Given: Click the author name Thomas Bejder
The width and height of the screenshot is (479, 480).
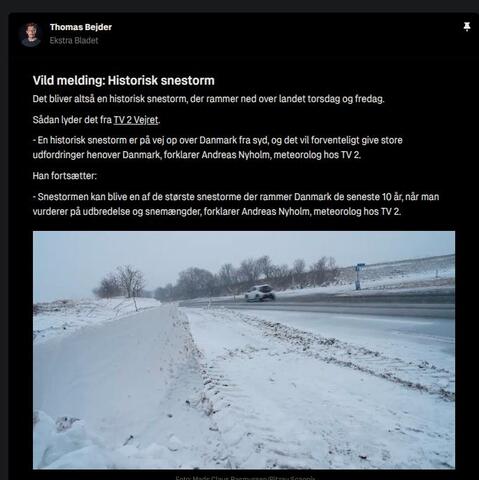Looking at the screenshot, I should click(81, 27).
